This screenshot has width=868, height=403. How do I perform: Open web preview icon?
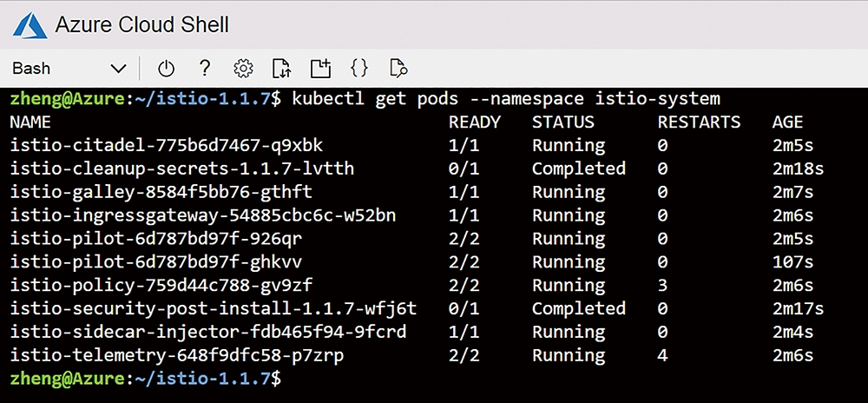pos(398,68)
